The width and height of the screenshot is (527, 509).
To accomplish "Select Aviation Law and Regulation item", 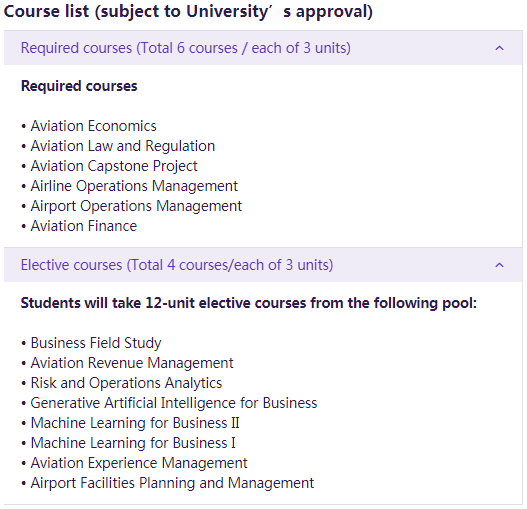I will click(x=123, y=146).
